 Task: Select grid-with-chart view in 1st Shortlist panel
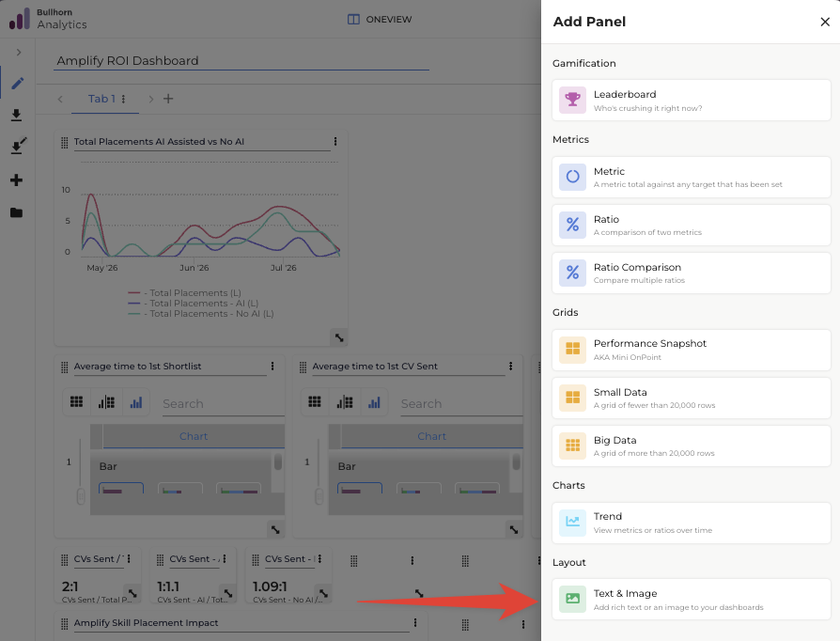pyautogui.click(x=106, y=402)
